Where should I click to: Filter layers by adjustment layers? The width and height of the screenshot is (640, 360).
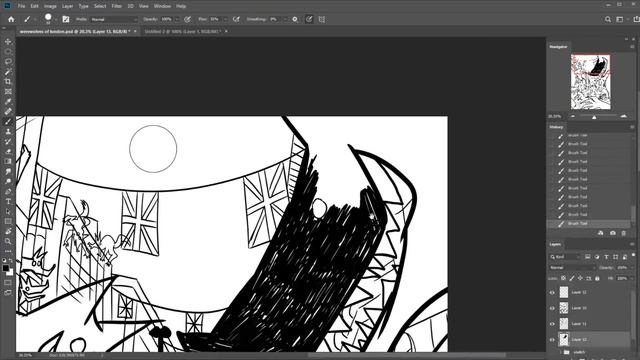click(597, 257)
